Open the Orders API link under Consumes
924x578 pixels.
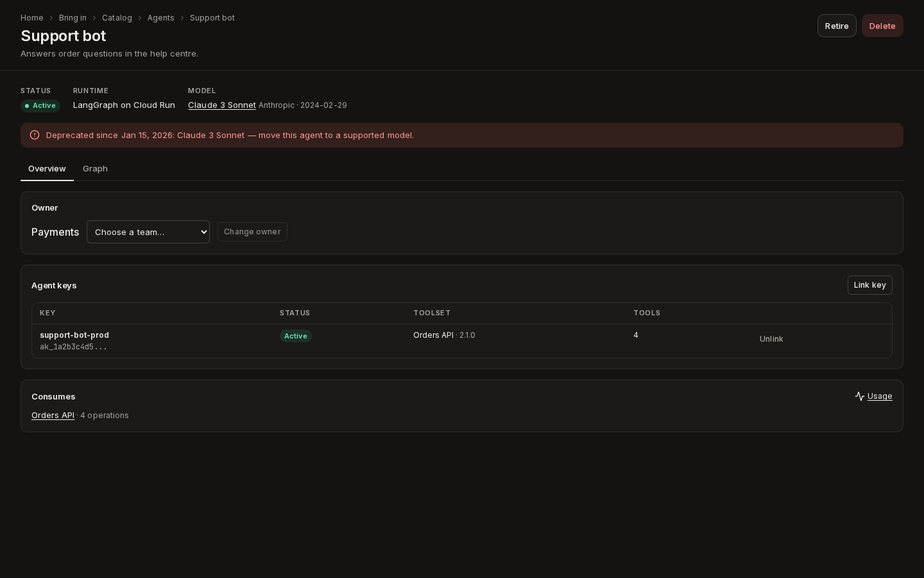click(53, 416)
